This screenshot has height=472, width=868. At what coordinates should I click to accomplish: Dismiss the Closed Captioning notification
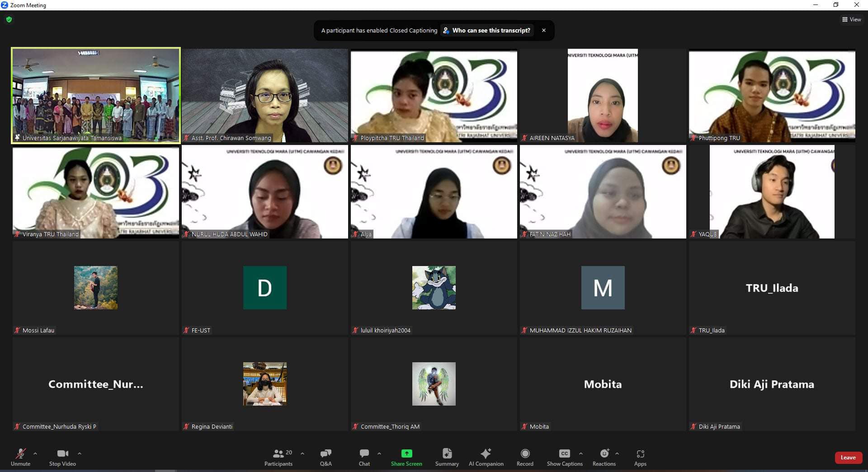point(544,30)
